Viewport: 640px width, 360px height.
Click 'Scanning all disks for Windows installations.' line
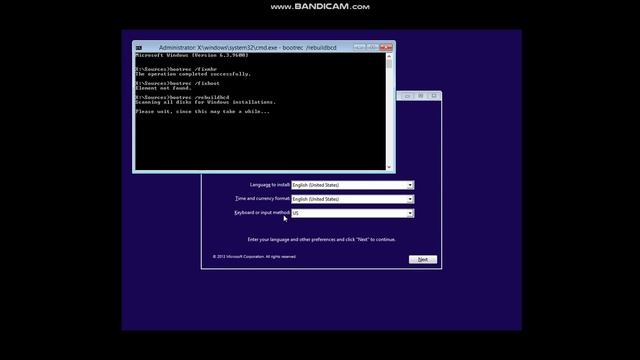pos(206,102)
